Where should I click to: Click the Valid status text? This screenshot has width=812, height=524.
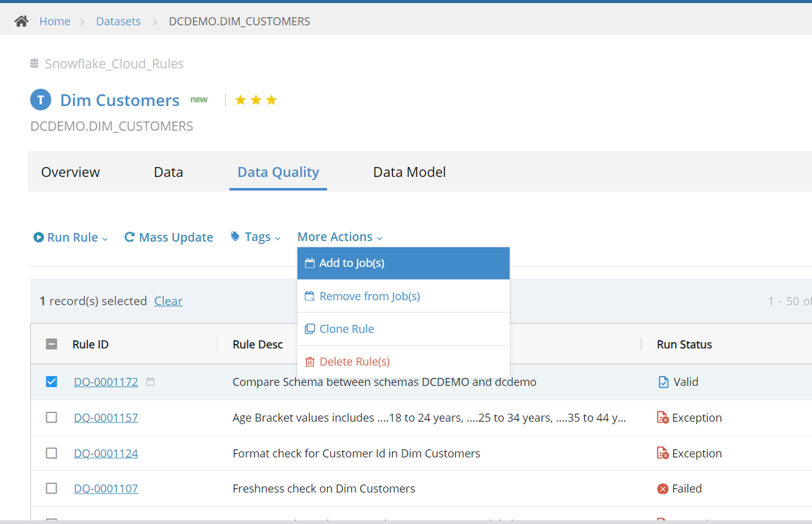click(686, 382)
